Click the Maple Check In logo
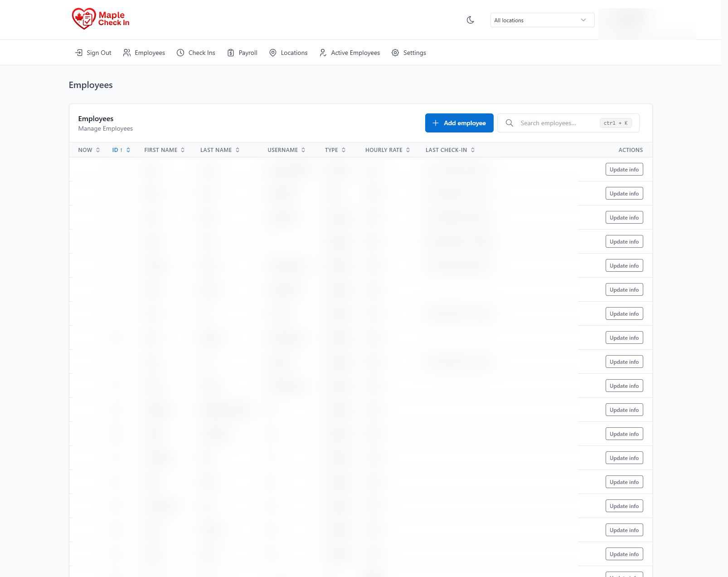The image size is (728, 577). coord(101,19)
